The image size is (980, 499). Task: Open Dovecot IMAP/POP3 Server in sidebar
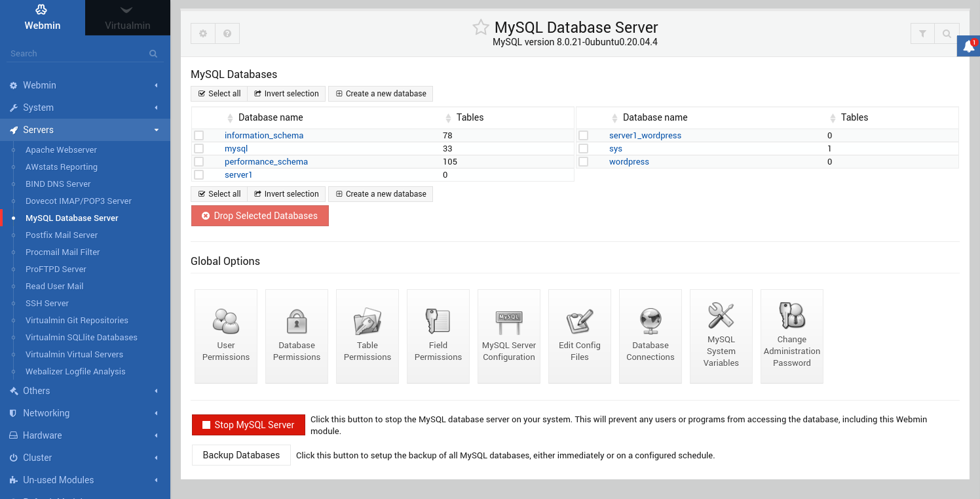click(x=79, y=201)
